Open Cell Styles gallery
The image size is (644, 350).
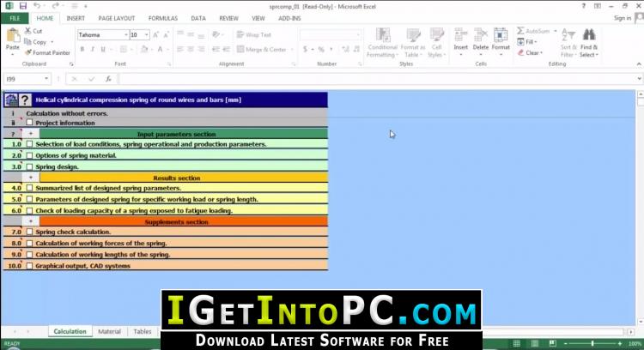click(436, 43)
